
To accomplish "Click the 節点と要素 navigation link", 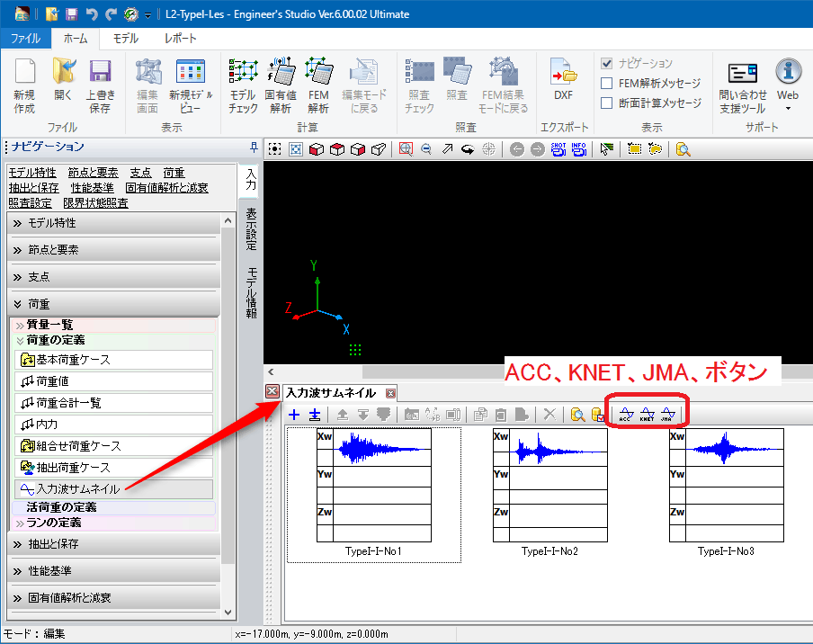I will pos(93,173).
